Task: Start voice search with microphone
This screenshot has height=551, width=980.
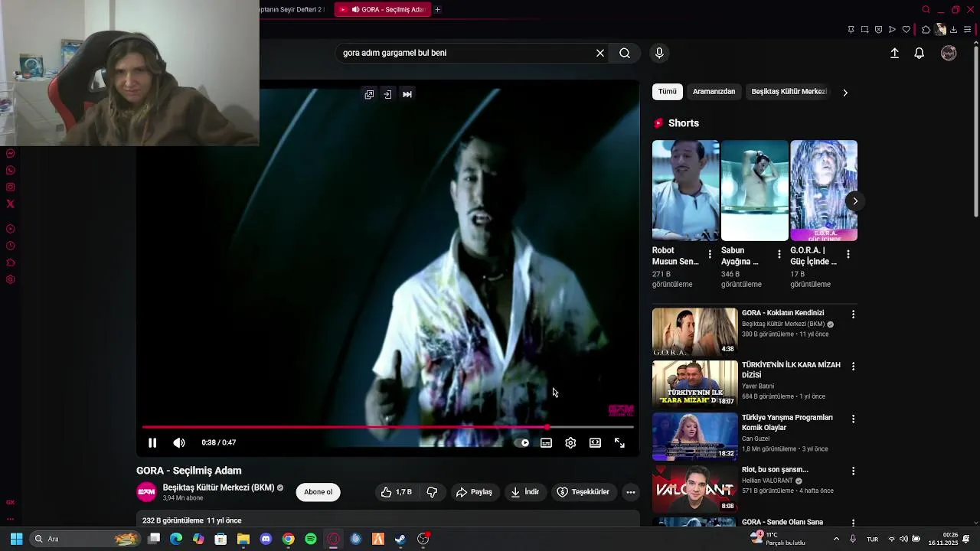Action: (659, 53)
